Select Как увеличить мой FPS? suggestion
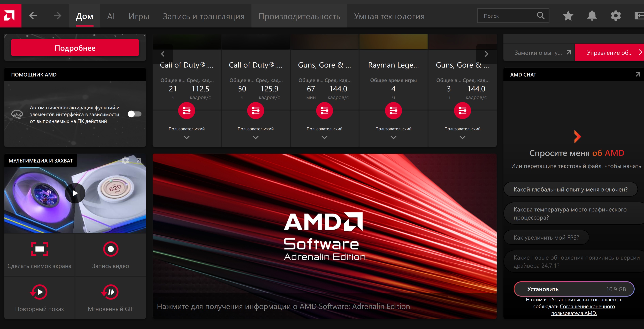Viewport: 644px width, 329px height. (x=547, y=237)
